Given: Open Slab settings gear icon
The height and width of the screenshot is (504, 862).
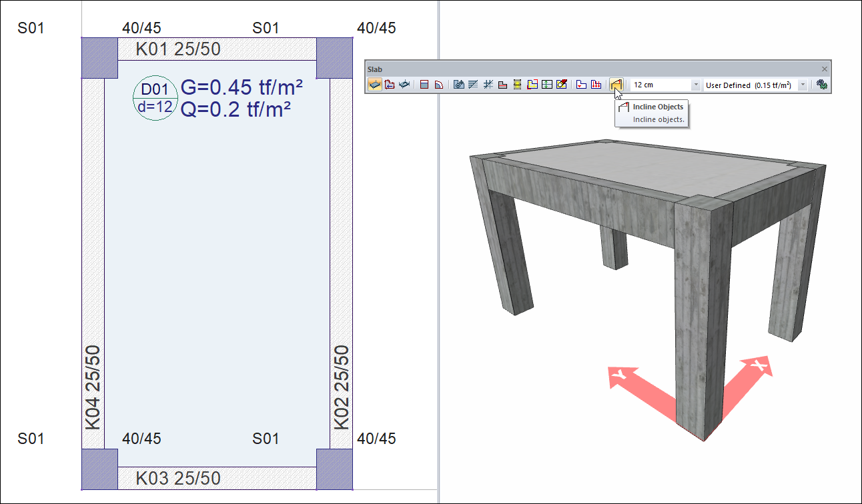Looking at the screenshot, I should click(822, 85).
